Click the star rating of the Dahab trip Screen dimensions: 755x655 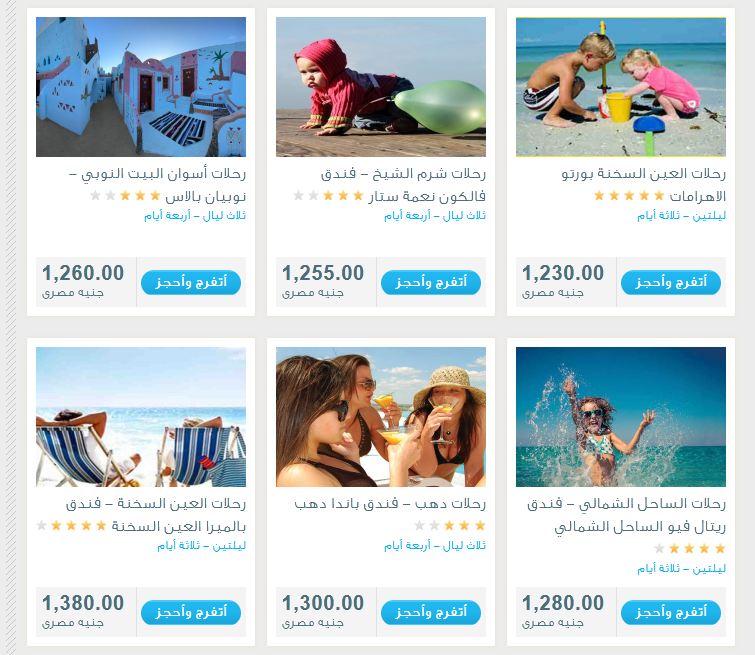coord(450,525)
